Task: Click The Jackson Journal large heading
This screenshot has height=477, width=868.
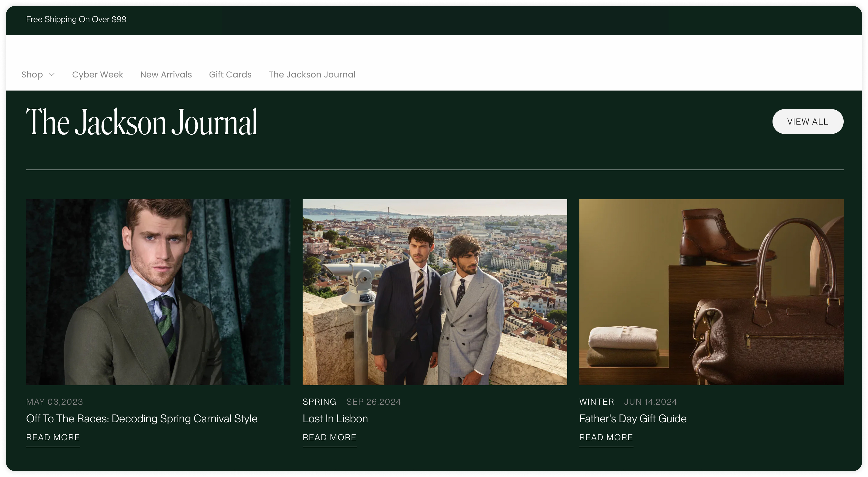Action: click(141, 122)
